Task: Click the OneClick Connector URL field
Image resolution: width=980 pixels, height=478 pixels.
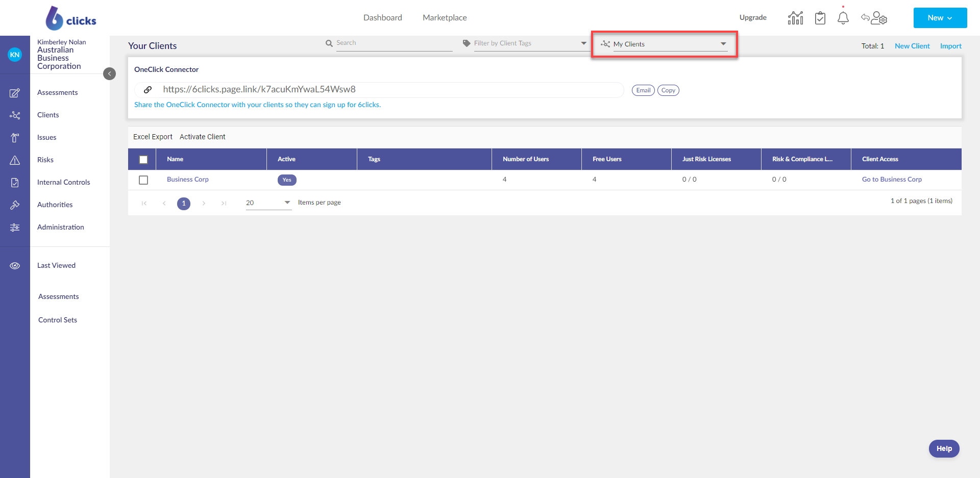Action: coord(379,90)
